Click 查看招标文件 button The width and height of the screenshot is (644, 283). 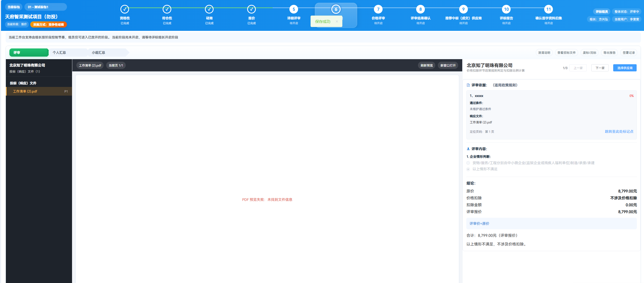click(x=566, y=53)
